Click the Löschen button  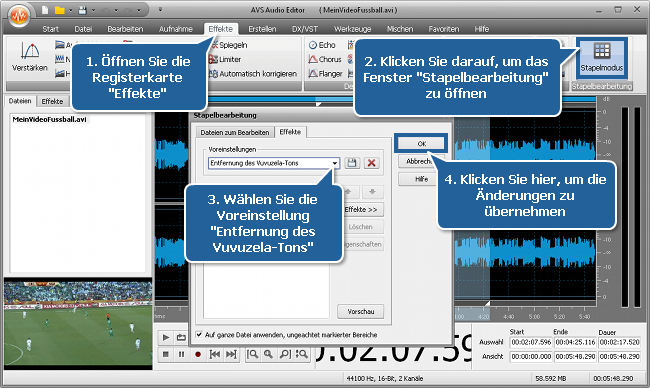tap(363, 227)
